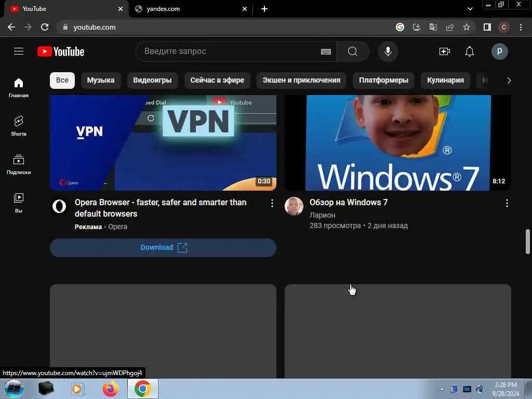Click the page vertical scrollbar thumb

[x=528, y=242]
